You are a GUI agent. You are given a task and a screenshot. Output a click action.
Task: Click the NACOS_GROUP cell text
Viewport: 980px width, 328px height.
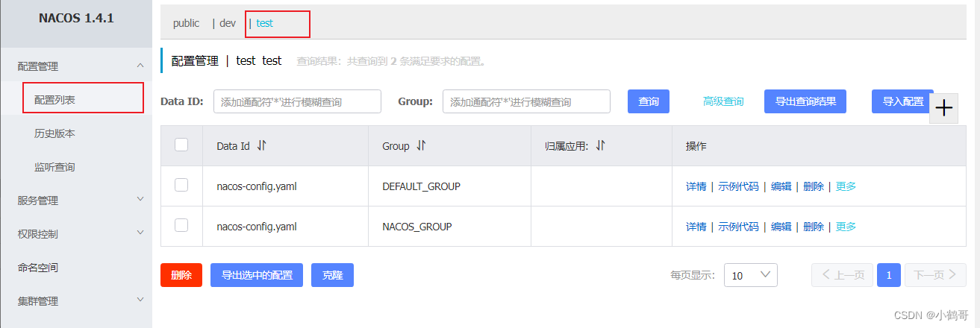point(416,226)
